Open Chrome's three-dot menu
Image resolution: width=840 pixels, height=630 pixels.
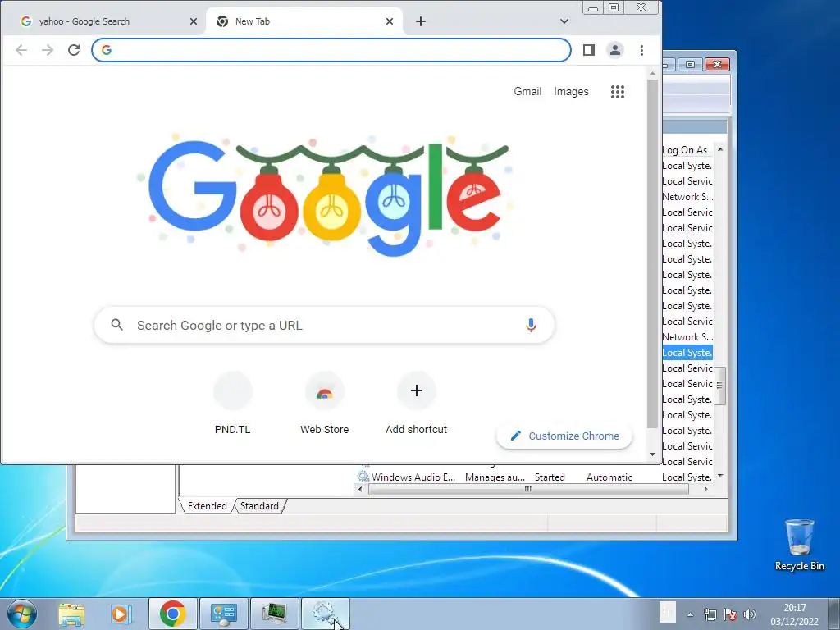point(641,50)
